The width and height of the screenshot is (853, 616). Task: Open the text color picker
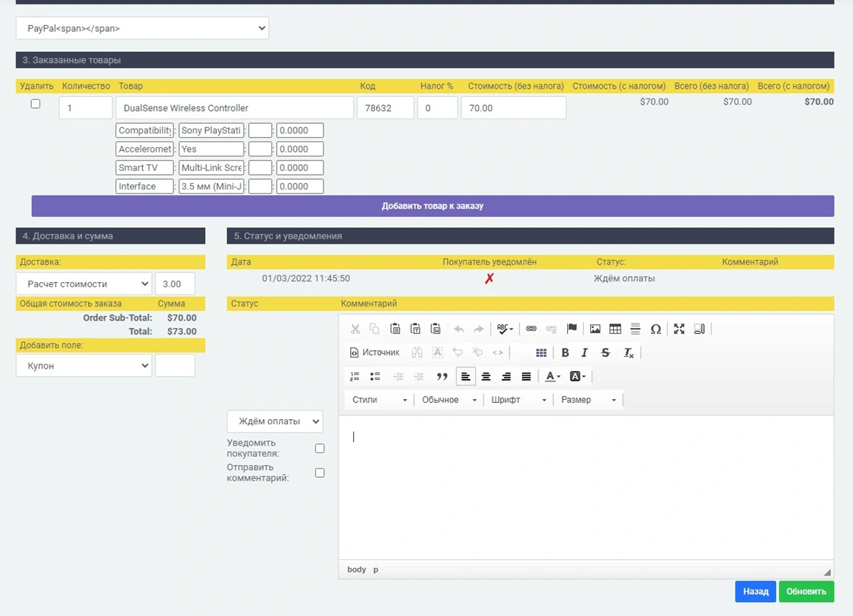552,376
